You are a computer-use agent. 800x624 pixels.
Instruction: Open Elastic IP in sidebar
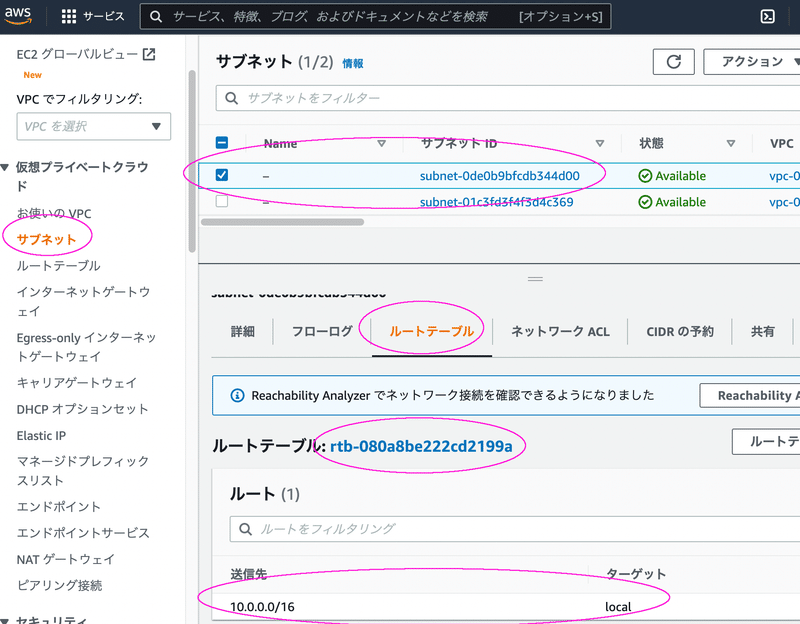41,436
